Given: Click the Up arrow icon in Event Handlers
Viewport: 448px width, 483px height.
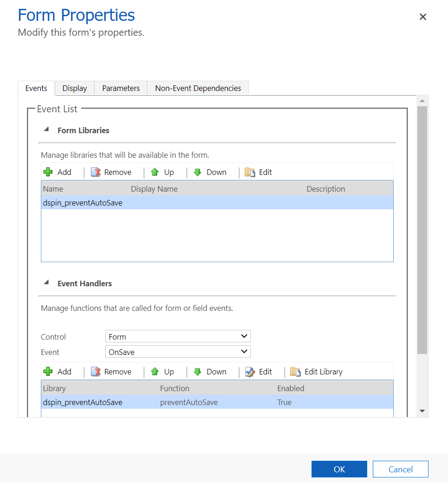Looking at the screenshot, I should point(155,372).
